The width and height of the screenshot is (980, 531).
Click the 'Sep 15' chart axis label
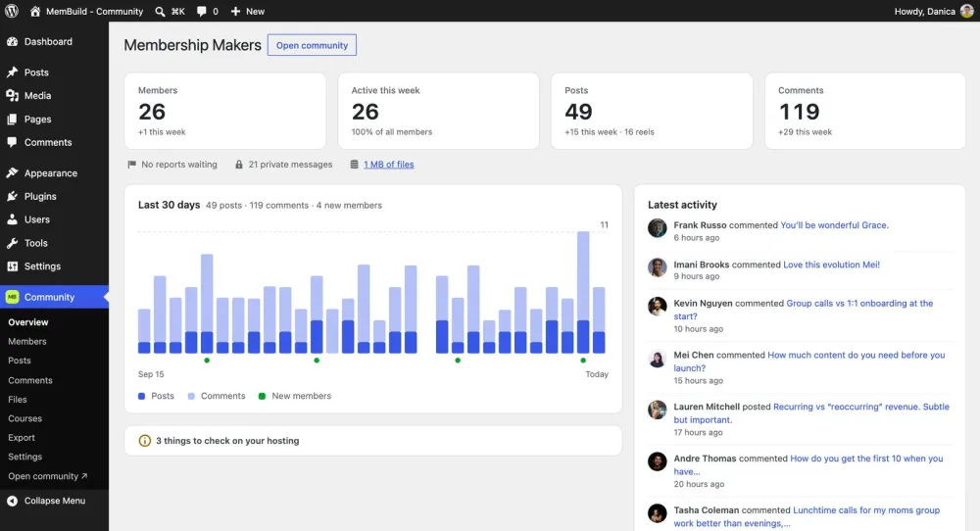(151, 374)
